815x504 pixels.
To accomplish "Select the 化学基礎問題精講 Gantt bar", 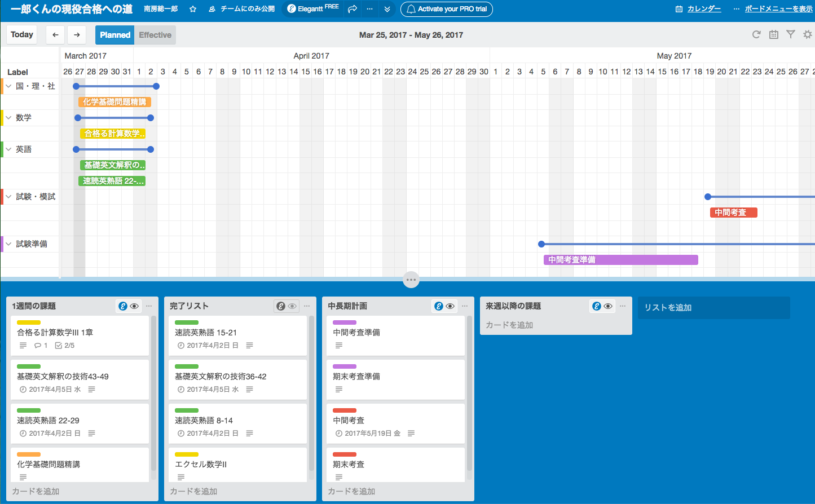I will tap(114, 102).
